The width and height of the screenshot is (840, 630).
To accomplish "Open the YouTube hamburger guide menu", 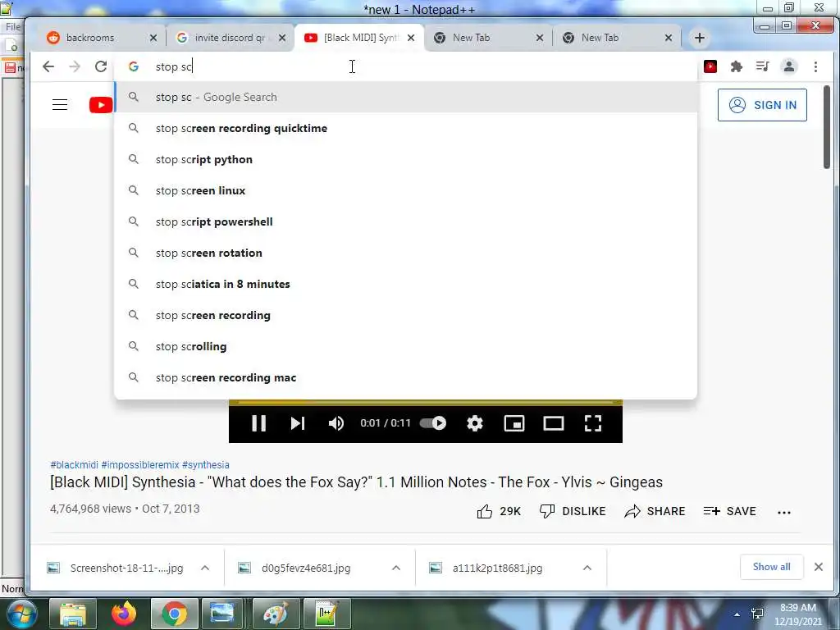I will pos(59,105).
